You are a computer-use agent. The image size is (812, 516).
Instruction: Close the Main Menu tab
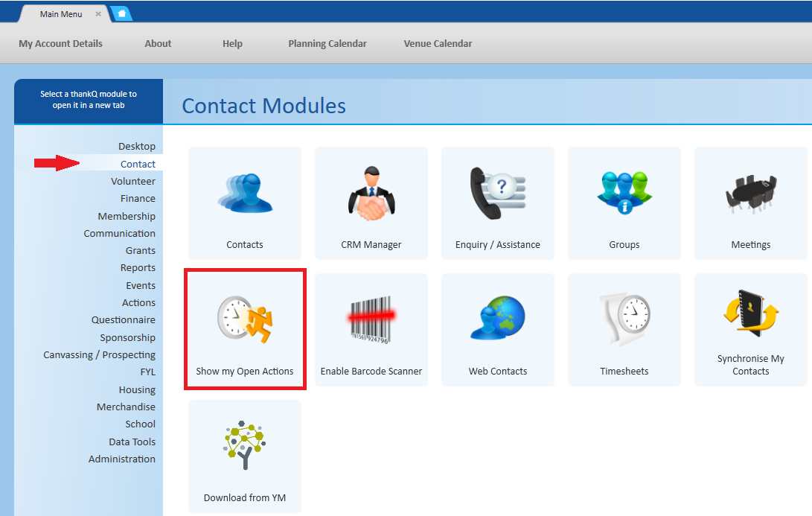click(98, 14)
